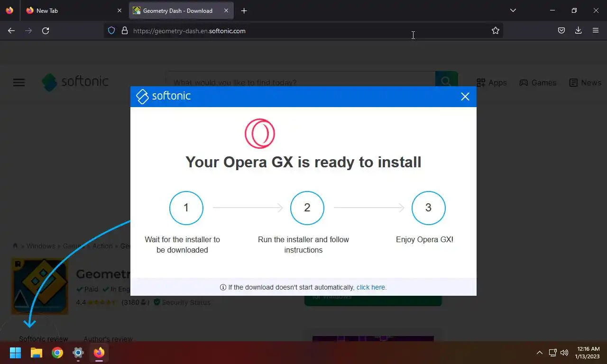Image resolution: width=607 pixels, height=364 pixels.
Task: Click the home breadcrumb icon
Action: click(15, 246)
